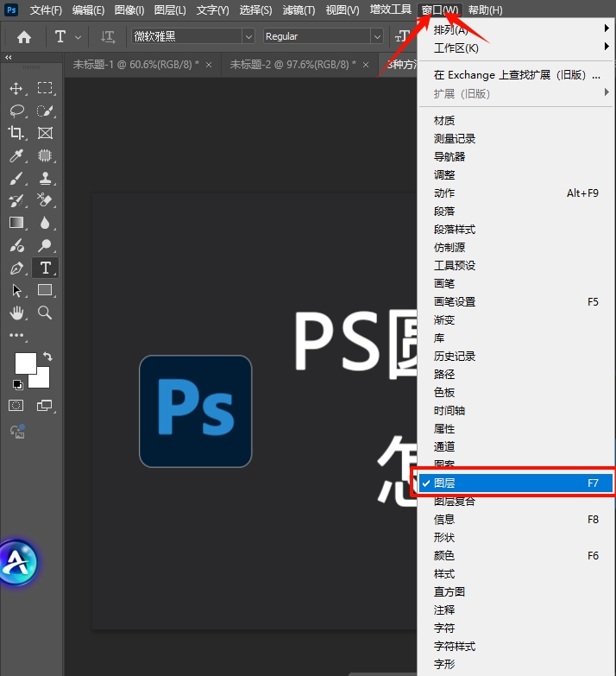Switch to 未标题-2 document tab
616x676 pixels.
293,65
